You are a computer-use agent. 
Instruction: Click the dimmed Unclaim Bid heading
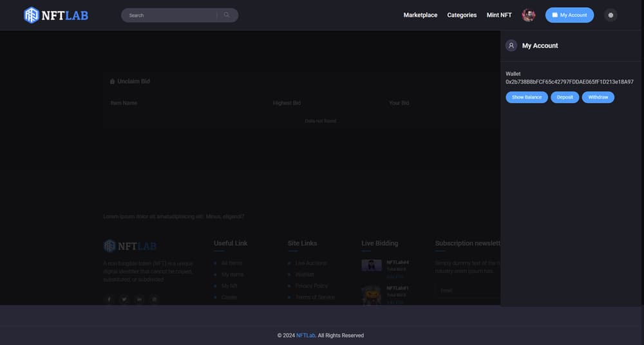click(133, 81)
